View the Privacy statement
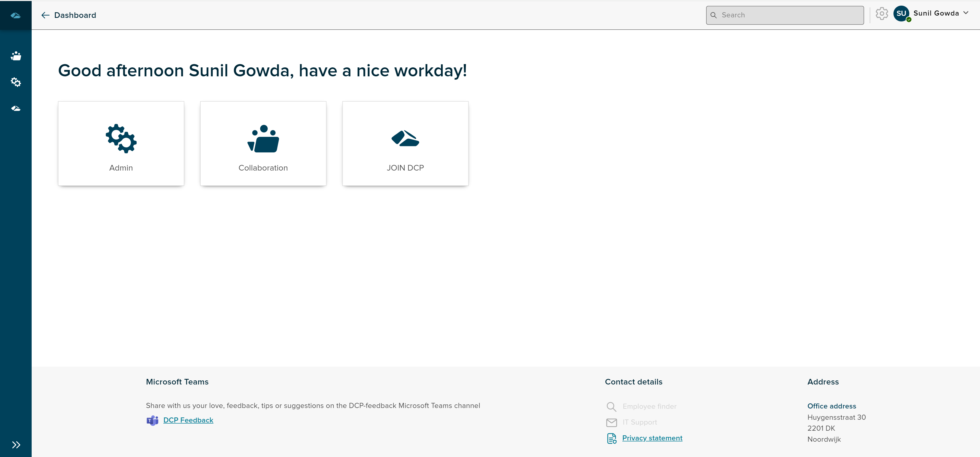Viewport: 980px width, 457px height. click(x=652, y=438)
